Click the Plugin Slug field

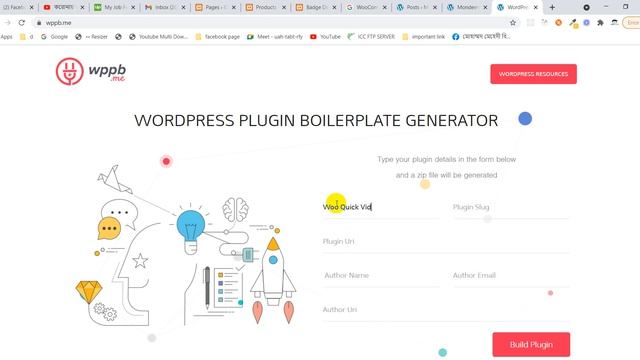[x=511, y=207]
